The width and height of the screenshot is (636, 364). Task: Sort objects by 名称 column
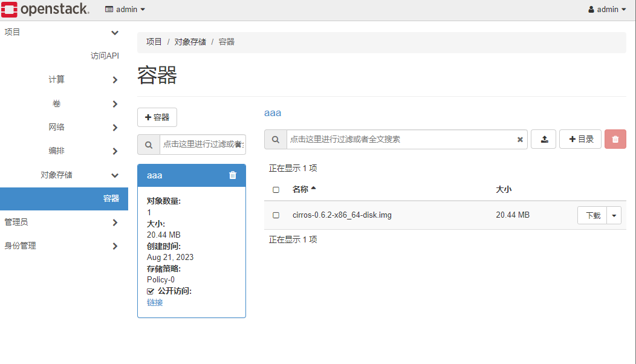point(304,189)
